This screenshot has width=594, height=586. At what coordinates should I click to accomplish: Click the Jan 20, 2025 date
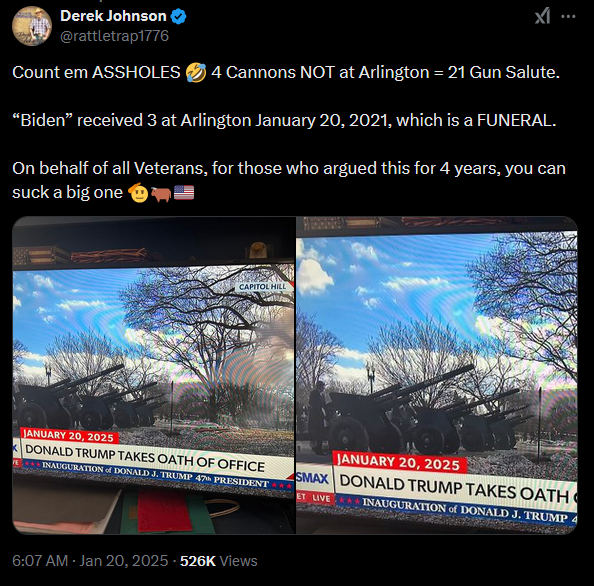coord(123,561)
